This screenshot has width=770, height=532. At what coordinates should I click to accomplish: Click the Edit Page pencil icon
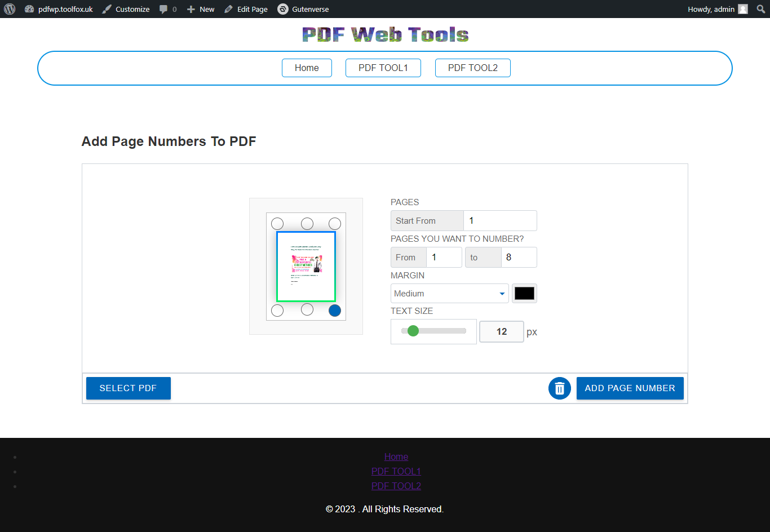[228, 9]
